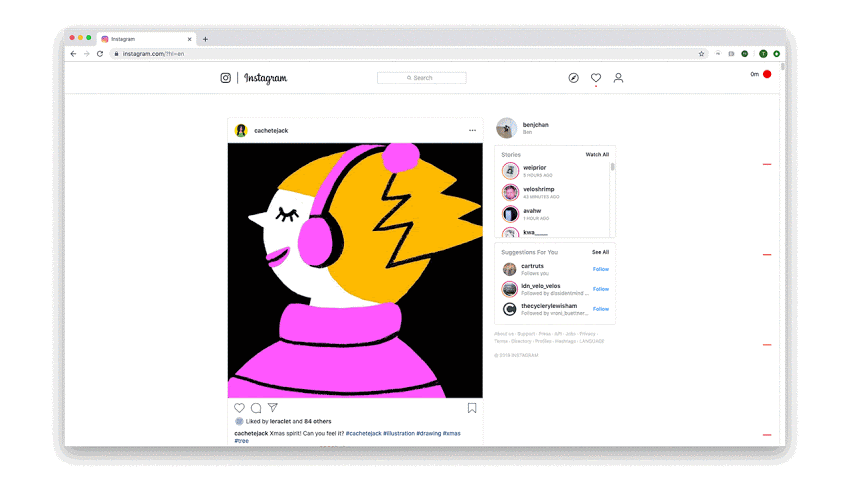Screen dimensions: 850x478
Task: Focus the Search input field
Action: click(x=422, y=78)
